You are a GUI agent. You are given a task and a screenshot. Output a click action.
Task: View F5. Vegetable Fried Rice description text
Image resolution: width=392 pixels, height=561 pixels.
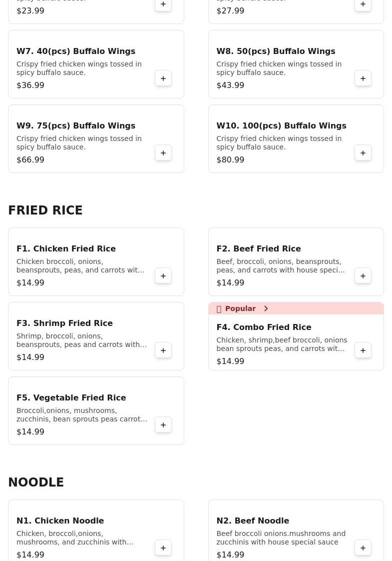click(x=82, y=414)
